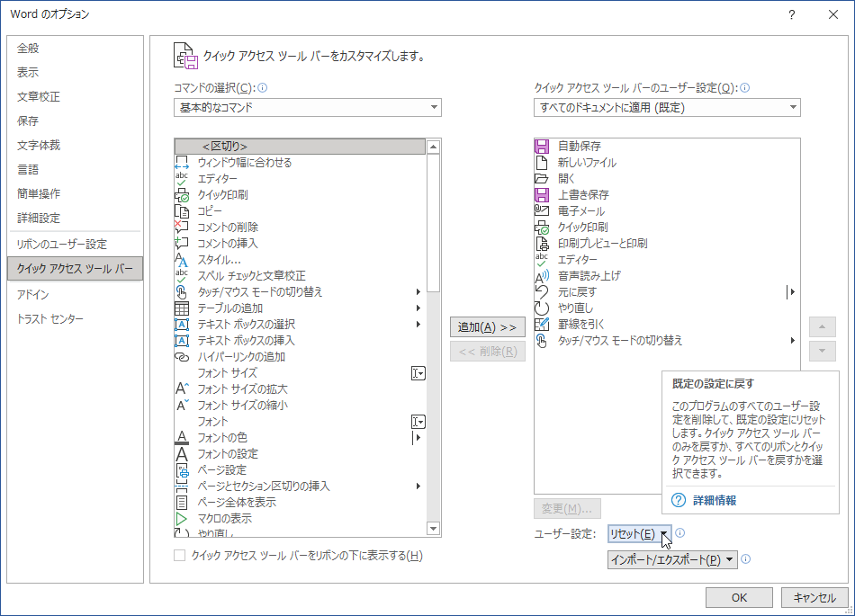Viewport: 855px width, 616px height.
Task: Click the 自動保存 icon in the toolbar list
Action: point(542,146)
